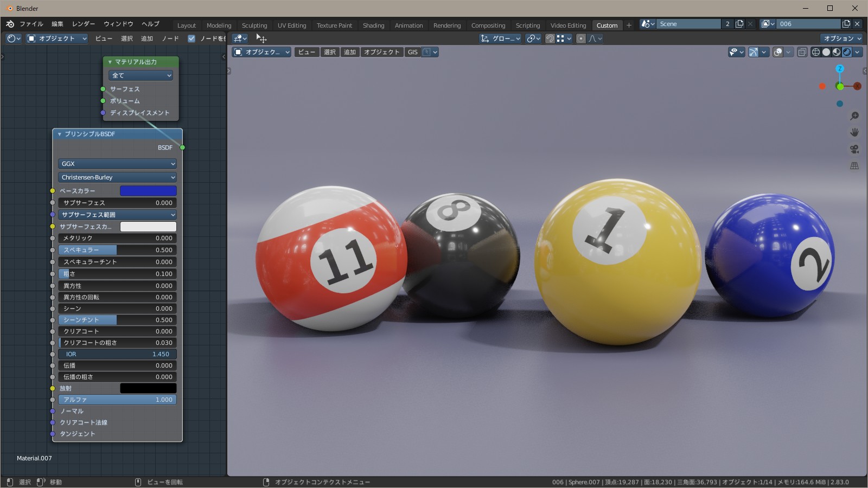Open the node editor type selector icon
Image resolution: width=868 pixels, height=488 pixels.
point(14,38)
